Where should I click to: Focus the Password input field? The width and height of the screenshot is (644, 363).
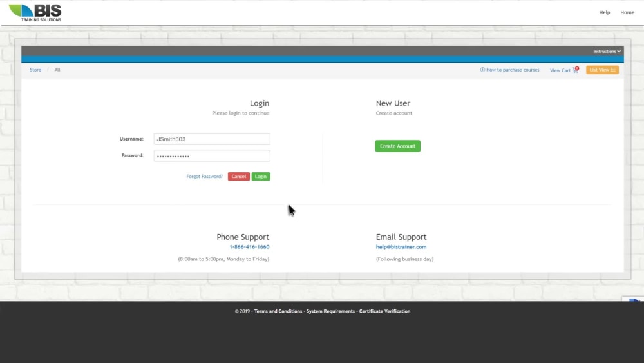coord(212,156)
